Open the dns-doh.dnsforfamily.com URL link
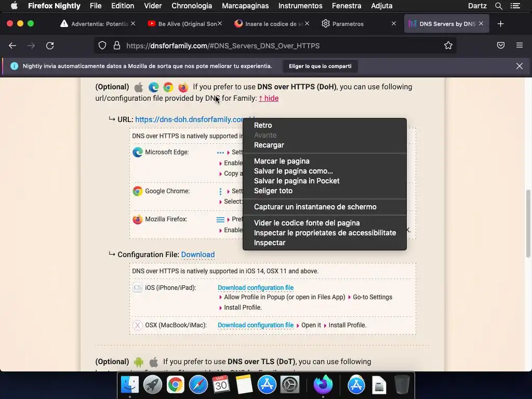This screenshot has height=399, width=532. coord(189,119)
